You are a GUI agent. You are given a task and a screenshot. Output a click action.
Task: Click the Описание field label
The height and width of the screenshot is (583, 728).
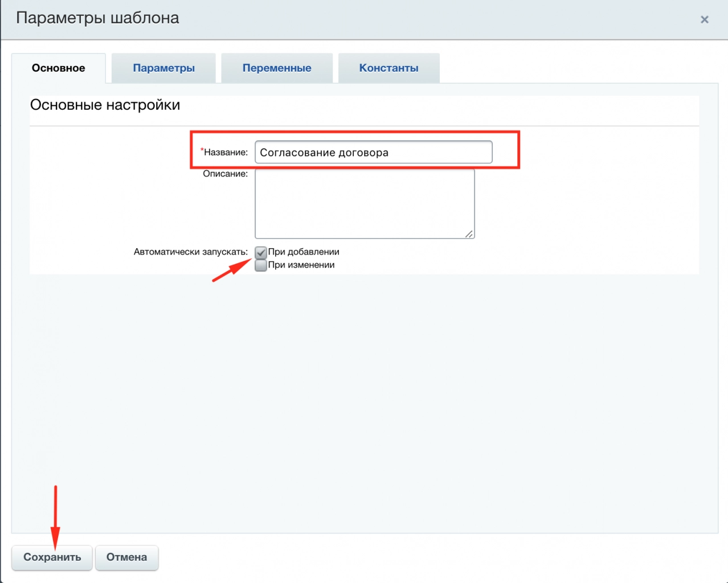tap(225, 174)
